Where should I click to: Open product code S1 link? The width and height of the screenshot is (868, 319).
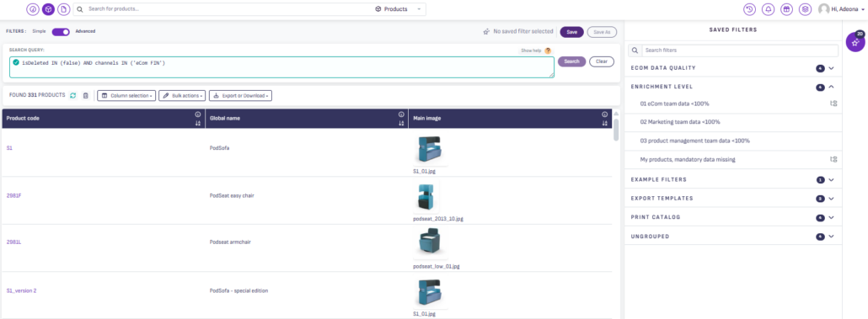(9, 148)
